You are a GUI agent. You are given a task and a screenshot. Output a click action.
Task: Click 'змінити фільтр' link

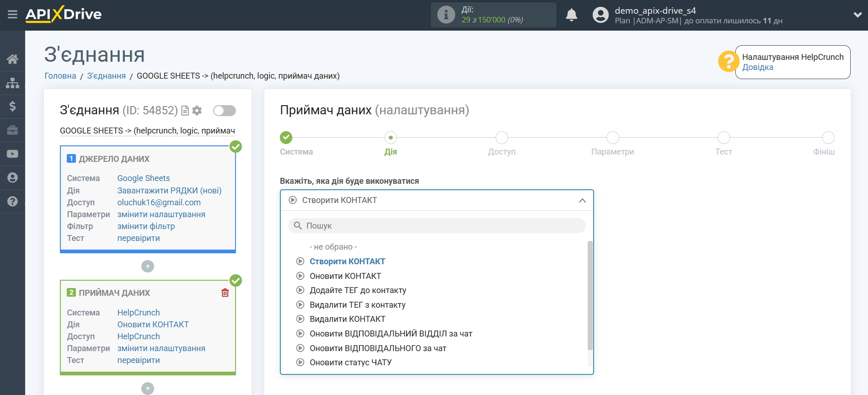146,226
